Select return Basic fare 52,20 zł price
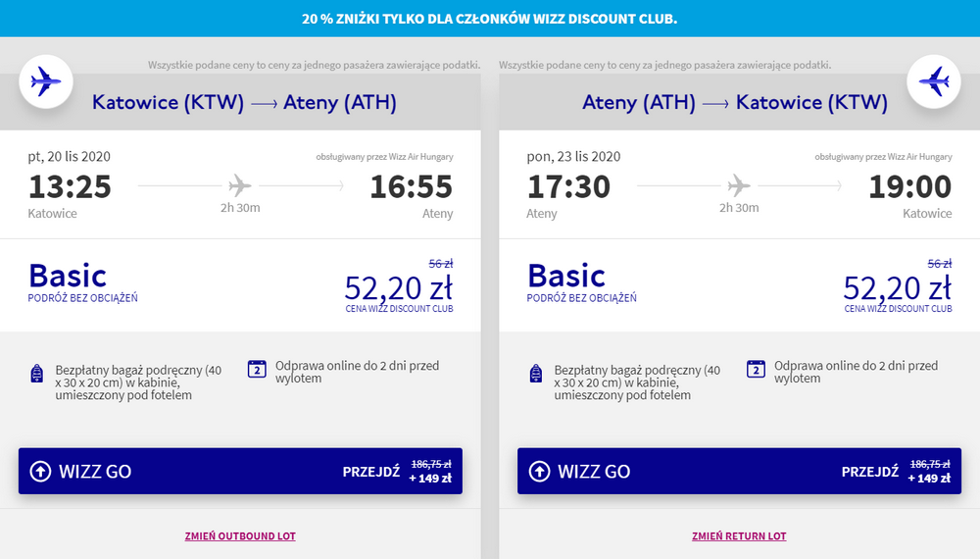This screenshot has width=980, height=559. tap(898, 288)
